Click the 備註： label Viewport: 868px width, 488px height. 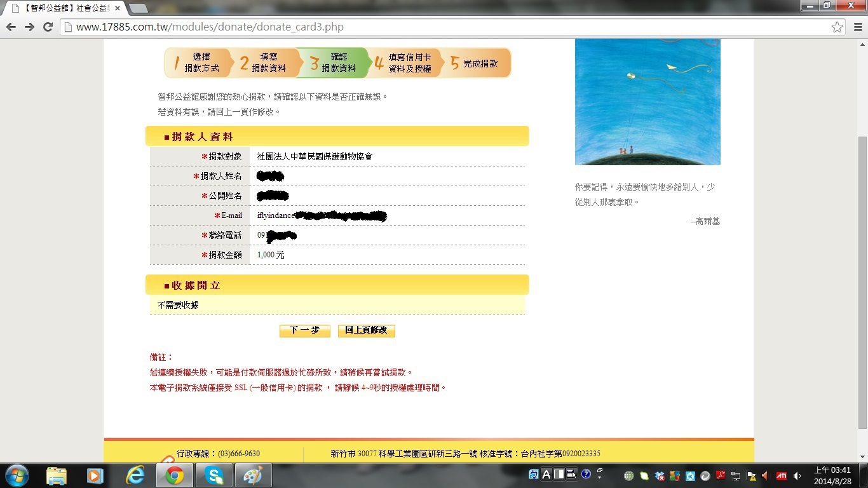click(x=161, y=357)
